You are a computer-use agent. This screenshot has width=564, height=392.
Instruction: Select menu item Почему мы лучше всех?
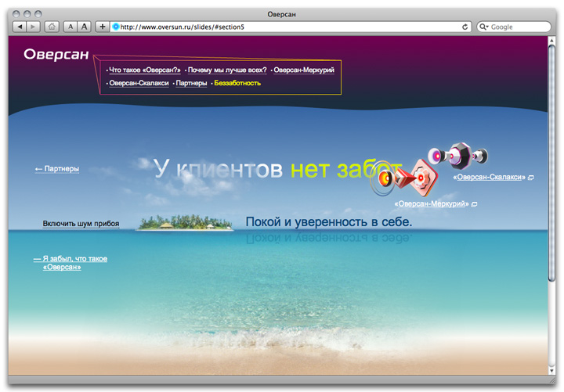click(x=227, y=70)
